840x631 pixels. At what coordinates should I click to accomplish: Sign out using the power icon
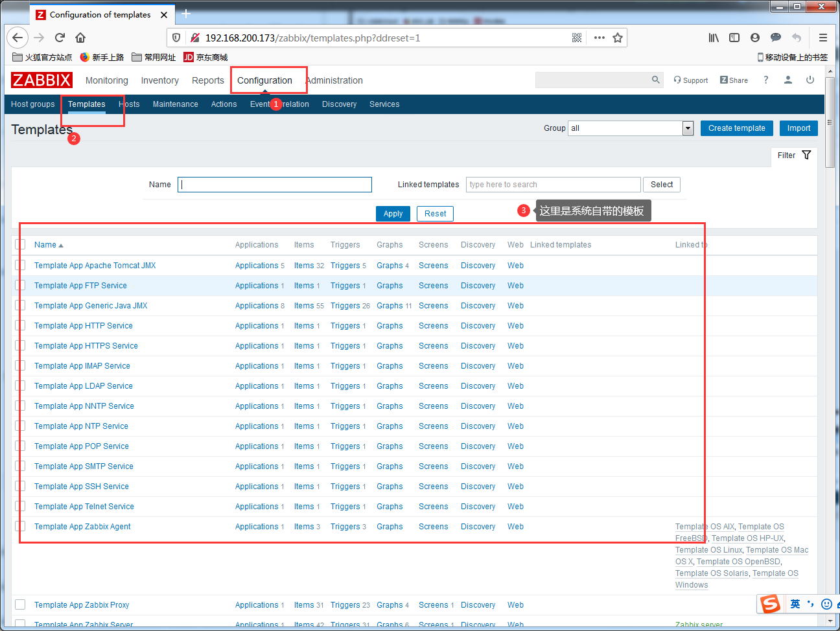[810, 80]
